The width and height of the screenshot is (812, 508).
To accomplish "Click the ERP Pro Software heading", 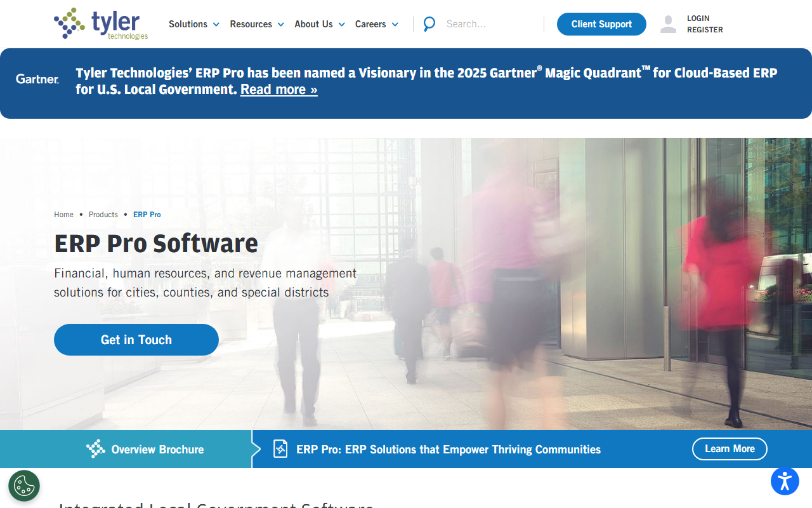I will coord(156,243).
